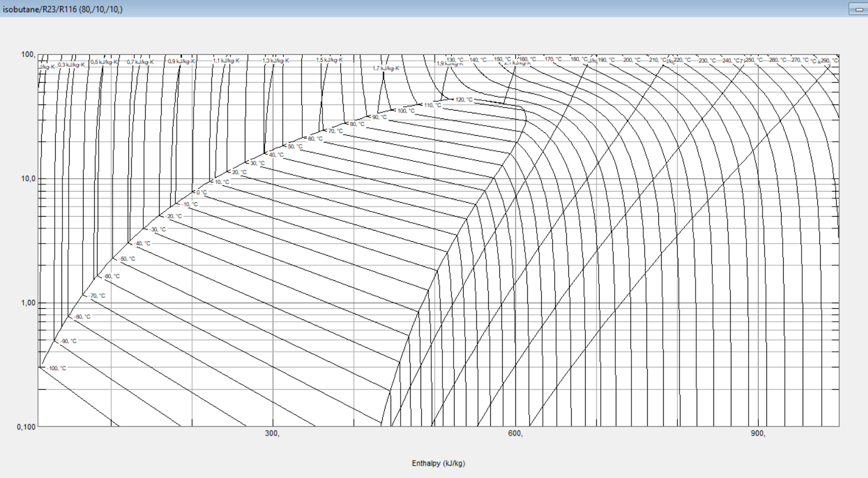Click the 1,7 kJ/kg-K entropy label

coord(386,68)
